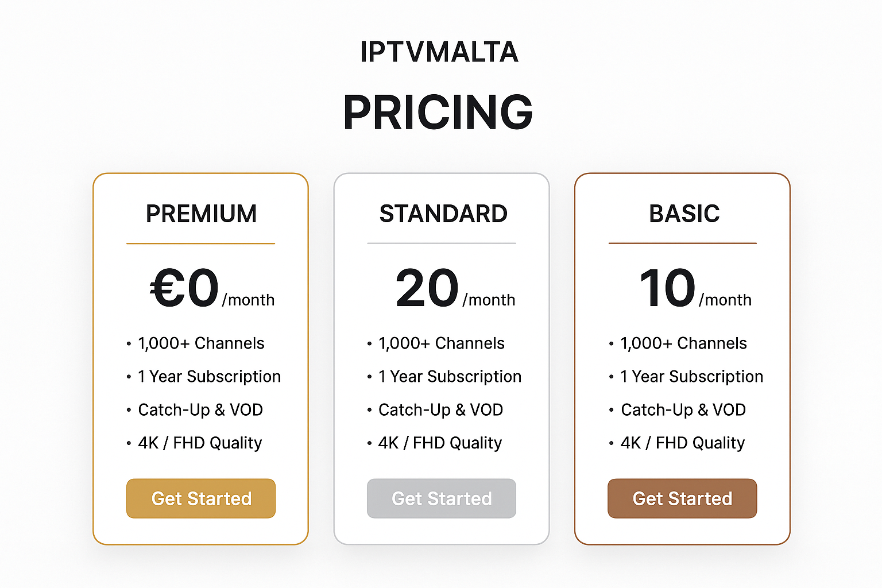Click the IPTVMALTA heading

[x=439, y=52]
